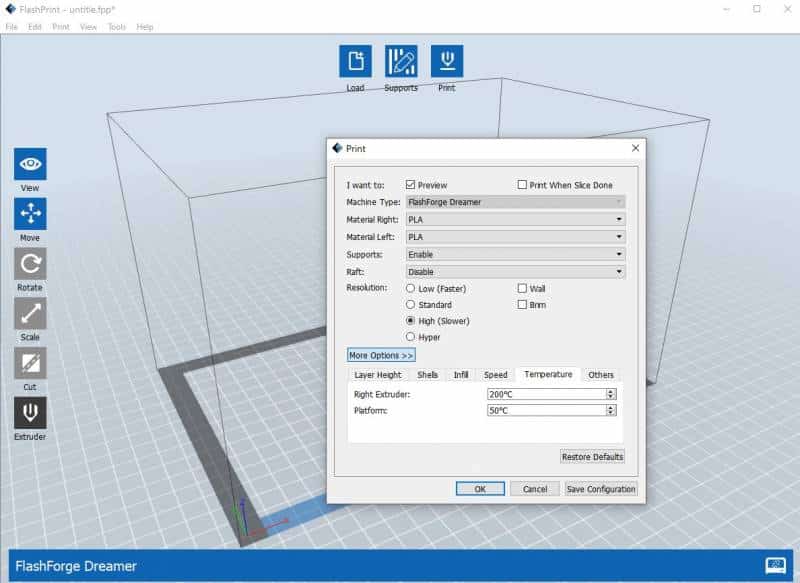Open the Supports dropdown

tap(515, 254)
